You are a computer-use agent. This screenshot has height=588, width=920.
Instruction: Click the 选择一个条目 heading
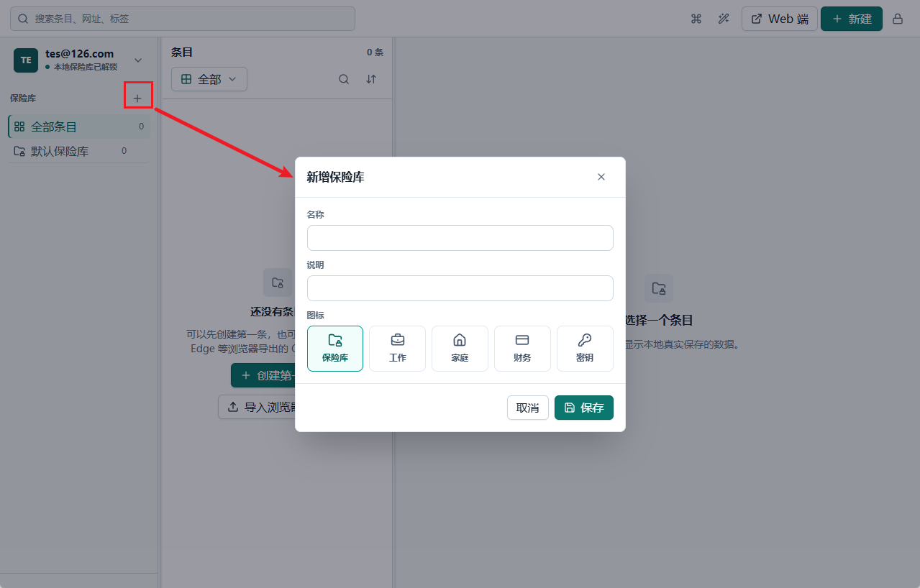click(658, 321)
